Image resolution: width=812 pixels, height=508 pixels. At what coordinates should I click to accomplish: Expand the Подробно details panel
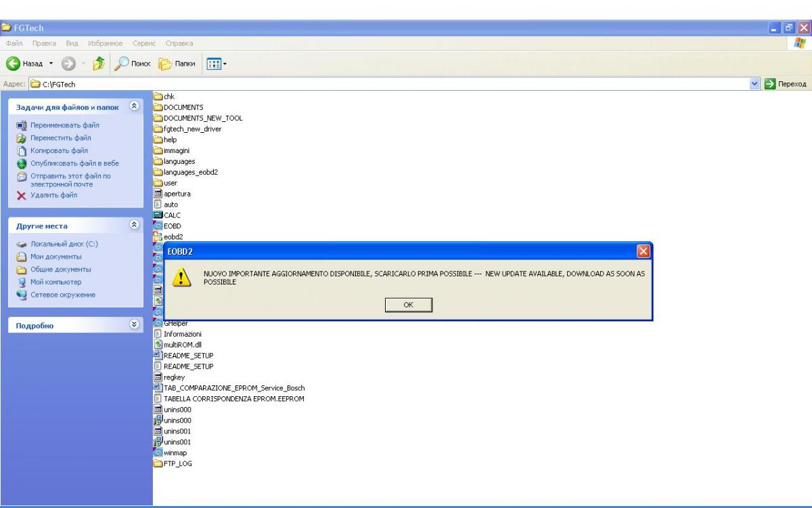tap(133, 326)
